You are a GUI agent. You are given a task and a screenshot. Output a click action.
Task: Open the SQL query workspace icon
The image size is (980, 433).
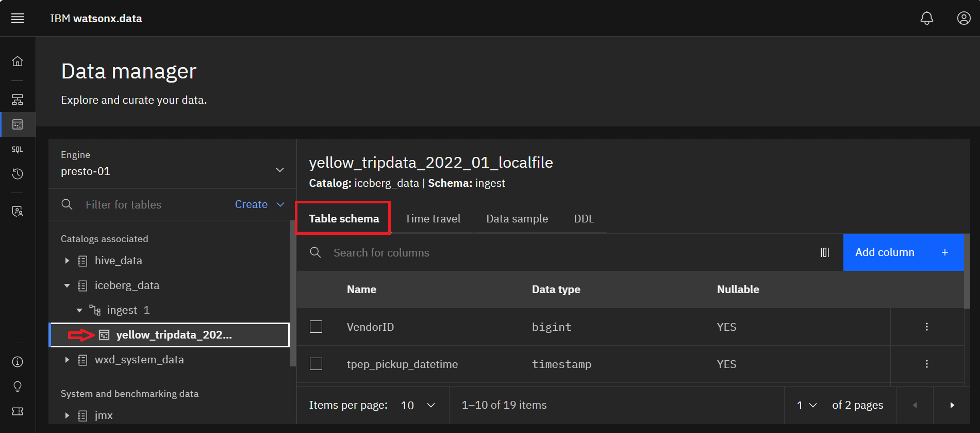coord(18,149)
